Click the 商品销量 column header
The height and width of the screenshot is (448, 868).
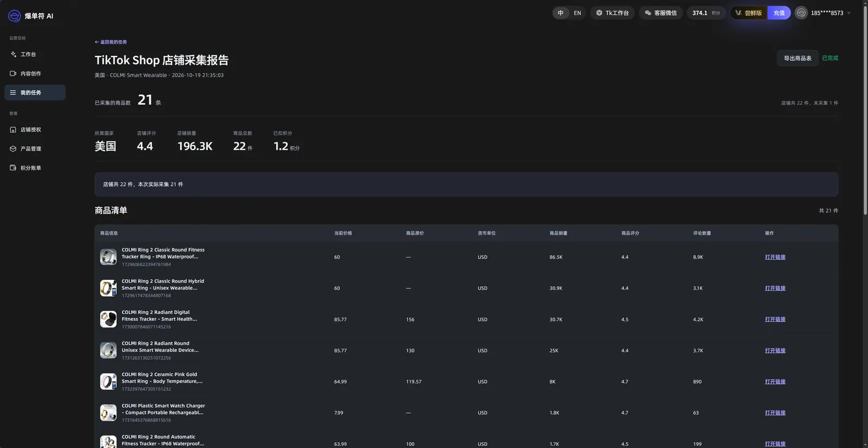(x=558, y=233)
